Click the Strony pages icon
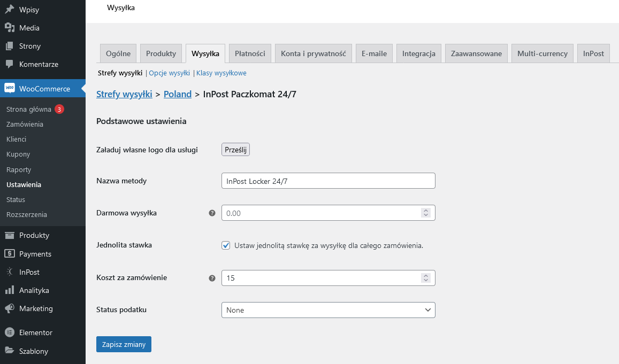This screenshot has height=364, width=619. pyautogui.click(x=10, y=46)
